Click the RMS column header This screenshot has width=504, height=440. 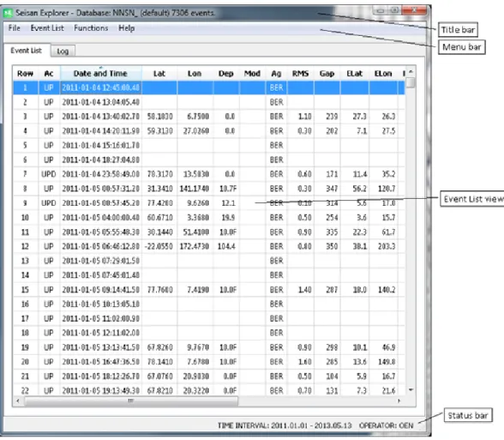coord(301,74)
